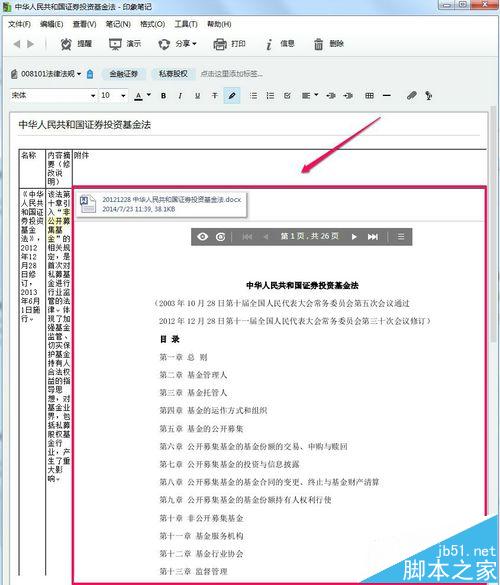Click the Word document icon of the attachment
The height and width of the screenshot is (585, 500).
coord(88,204)
